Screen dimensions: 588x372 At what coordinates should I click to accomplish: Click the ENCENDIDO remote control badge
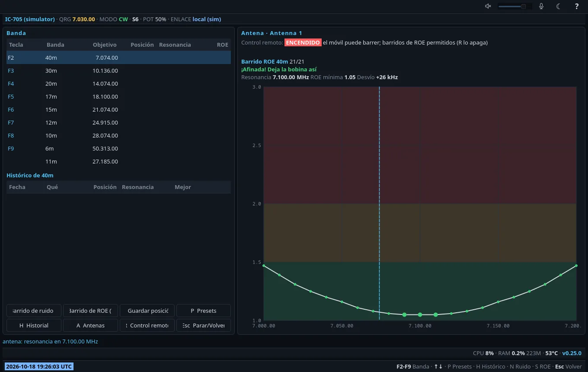tap(303, 42)
